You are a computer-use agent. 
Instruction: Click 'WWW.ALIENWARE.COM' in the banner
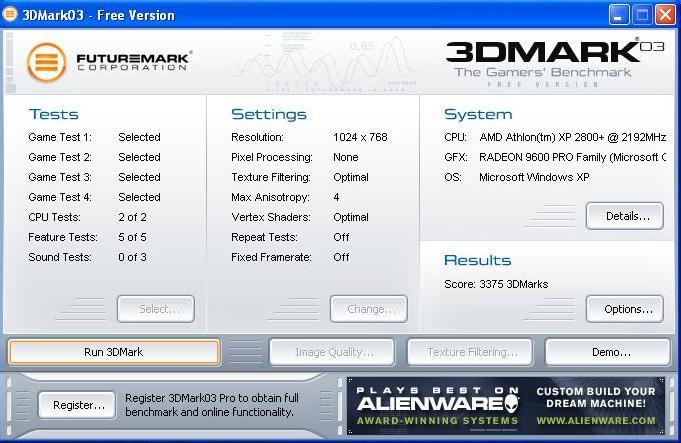pos(596,420)
